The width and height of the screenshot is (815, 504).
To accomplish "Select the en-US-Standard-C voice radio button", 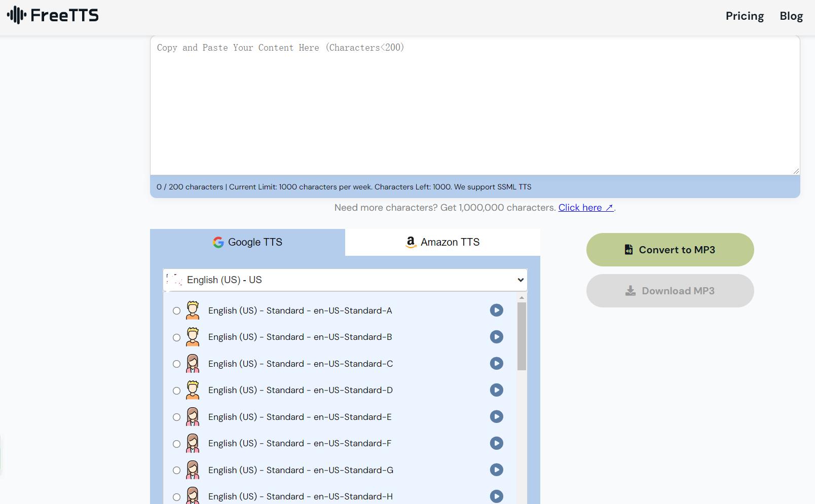I will 176,364.
